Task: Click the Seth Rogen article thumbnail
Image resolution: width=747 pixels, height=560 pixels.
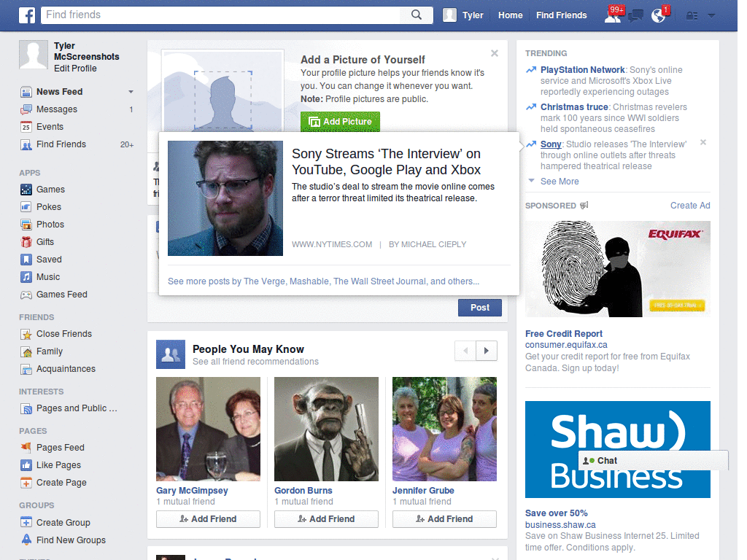Action: click(225, 198)
